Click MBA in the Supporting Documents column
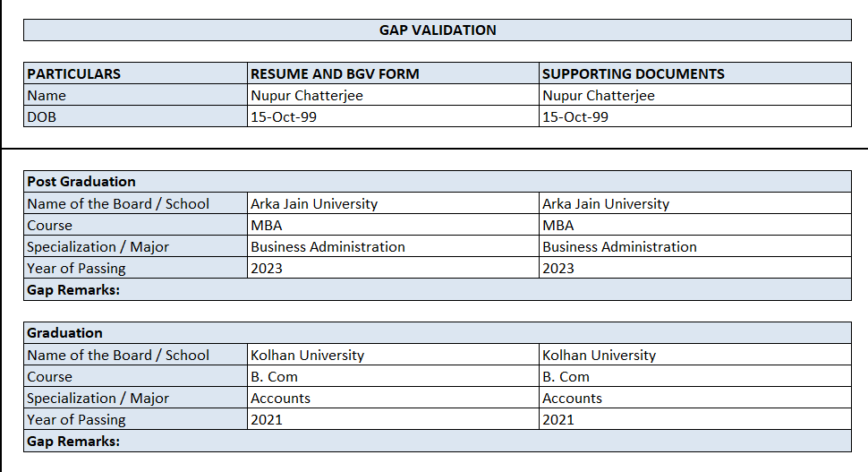This screenshot has height=472, width=868. [558, 226]
